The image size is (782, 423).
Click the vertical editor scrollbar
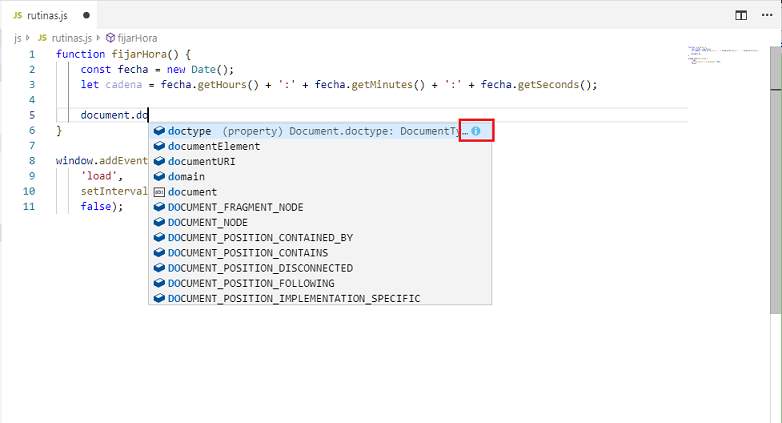point(776,180)
